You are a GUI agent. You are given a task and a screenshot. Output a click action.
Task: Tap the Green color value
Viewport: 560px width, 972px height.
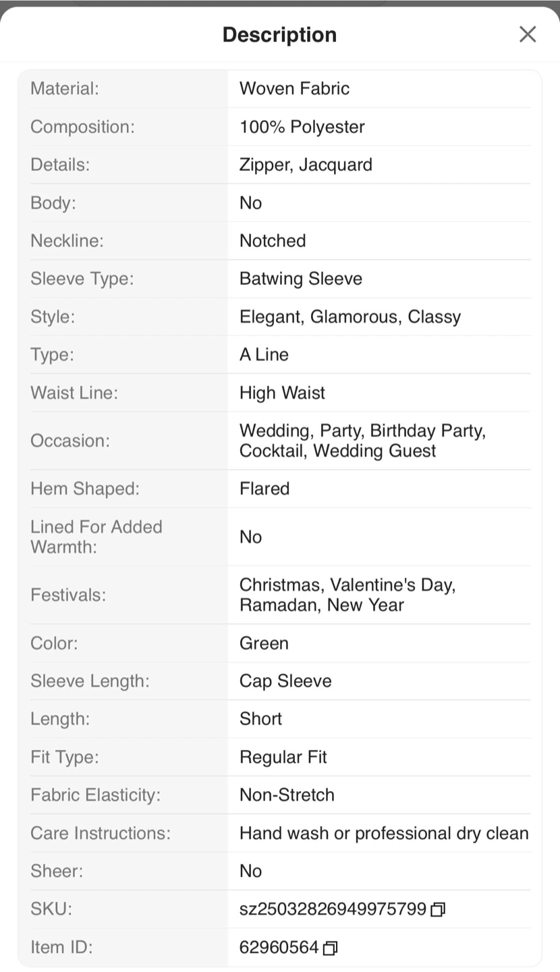click(x=264, y=643)
